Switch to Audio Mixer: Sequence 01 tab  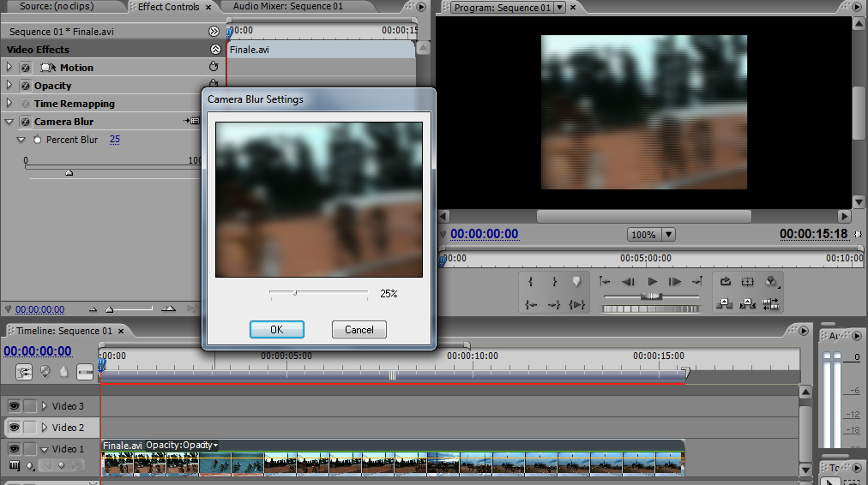tap(288, 7)
